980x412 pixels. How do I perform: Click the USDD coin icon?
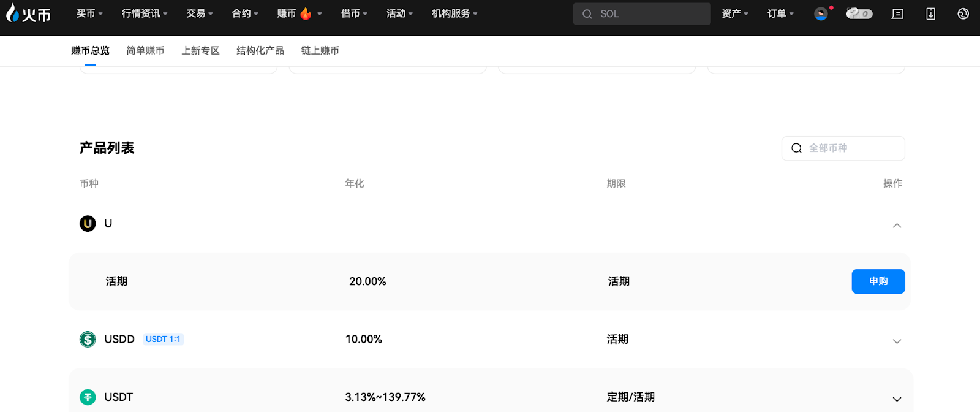click(88, 339)
